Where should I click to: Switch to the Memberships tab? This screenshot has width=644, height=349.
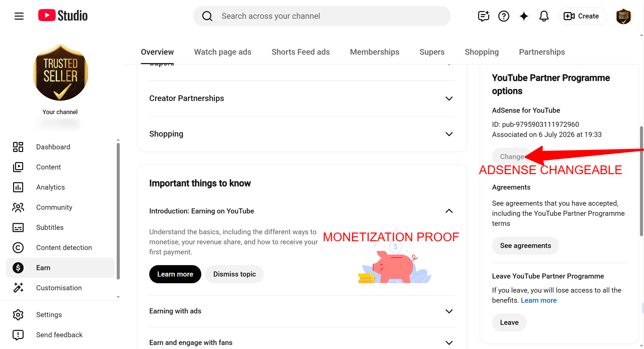tap(375, 52)
